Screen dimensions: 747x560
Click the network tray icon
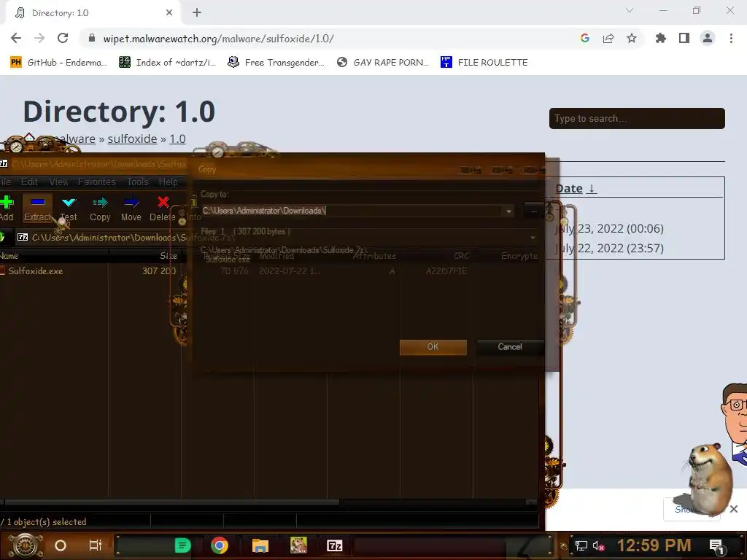point(581,545)
